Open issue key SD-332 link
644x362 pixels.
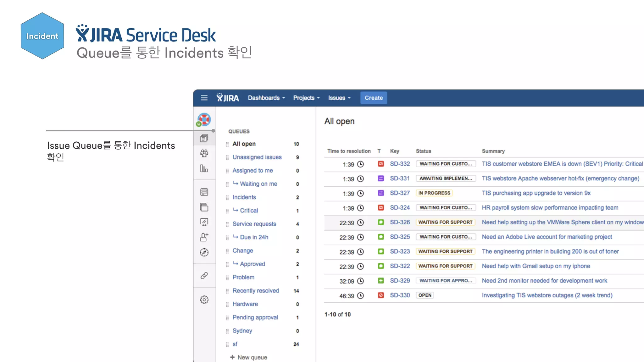tap(400, 164)
